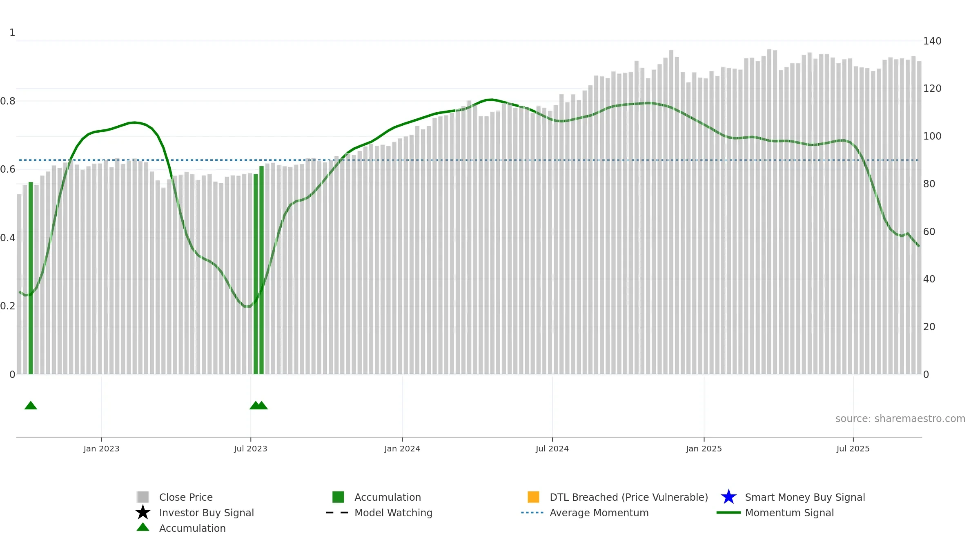
Task: Click the orange DTL Breached color swatch
Action: (533, 497)
